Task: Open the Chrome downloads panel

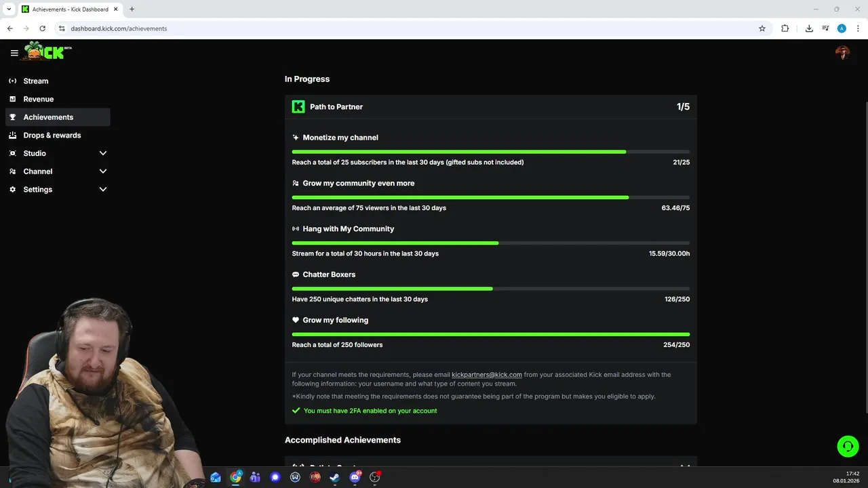Action: (809, 28)
